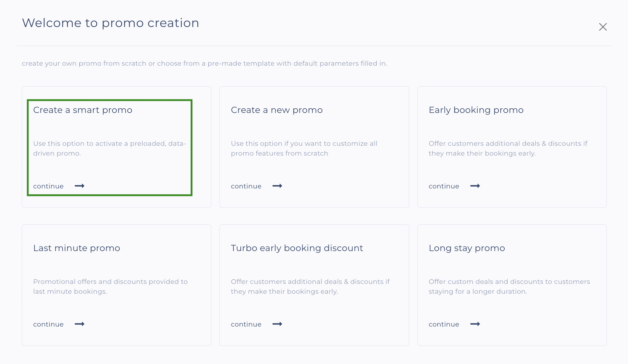Screen dimensions: 628x364
Task: Select the Turbo early booking discount heading
Action: 297,248
